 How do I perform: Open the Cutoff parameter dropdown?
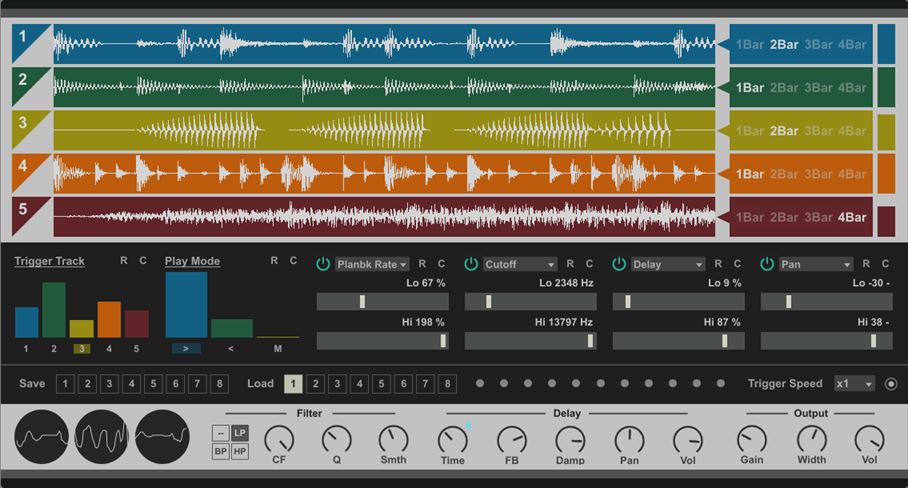(x=520, y=265)
